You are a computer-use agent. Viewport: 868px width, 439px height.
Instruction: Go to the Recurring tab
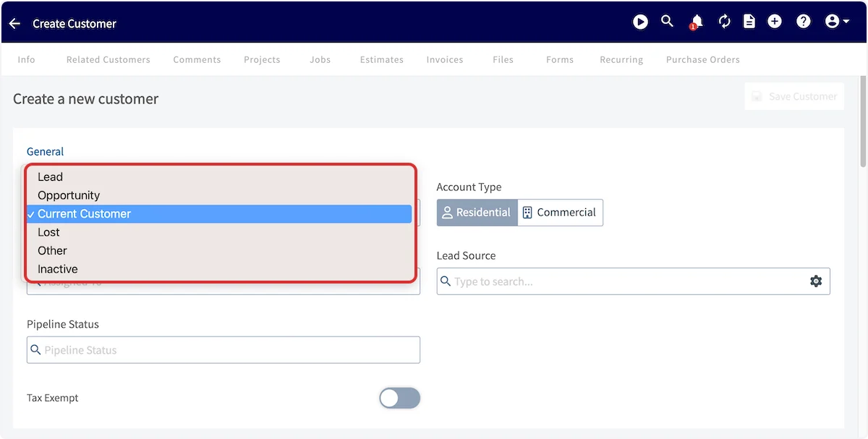tap(621, 59)
